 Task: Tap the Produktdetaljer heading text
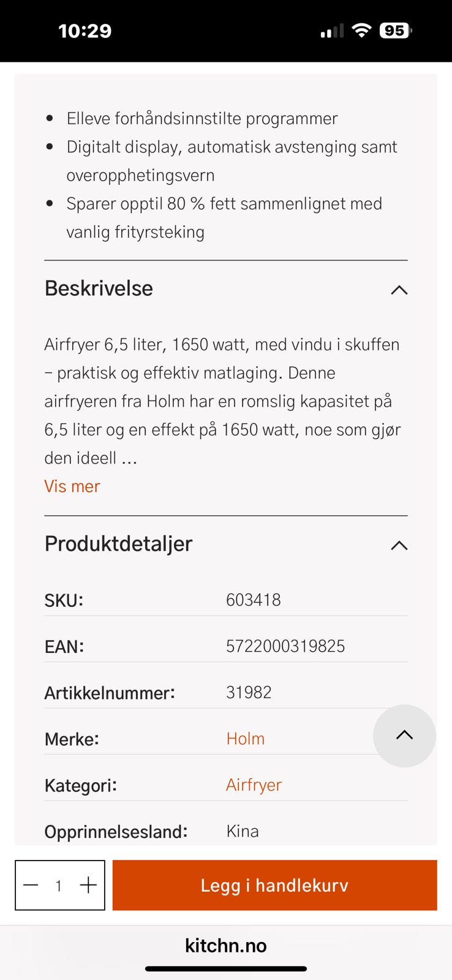pos(118,544)
